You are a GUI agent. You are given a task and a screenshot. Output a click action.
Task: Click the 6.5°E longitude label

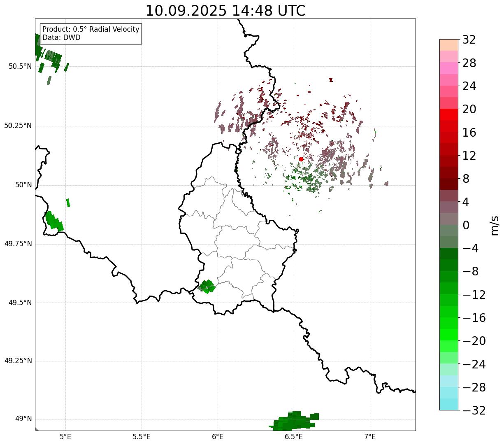click(294, 437)
